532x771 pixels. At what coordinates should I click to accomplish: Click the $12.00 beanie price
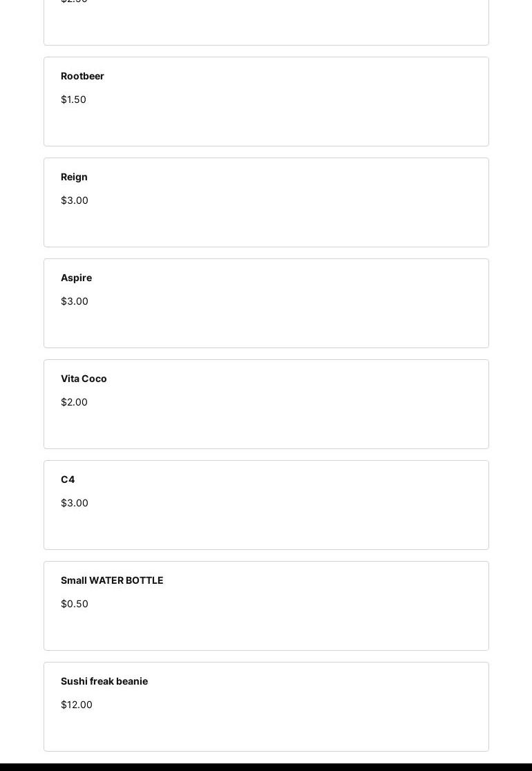tap(77, 705)
